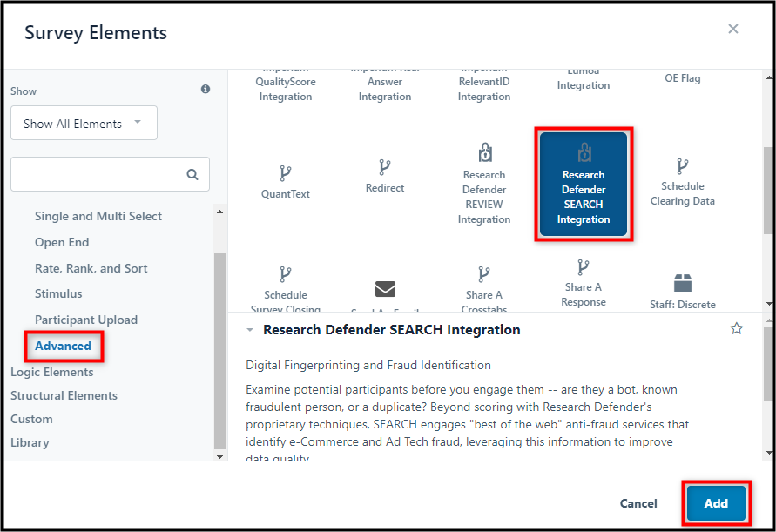Select the Advanced category

[63, 346]
